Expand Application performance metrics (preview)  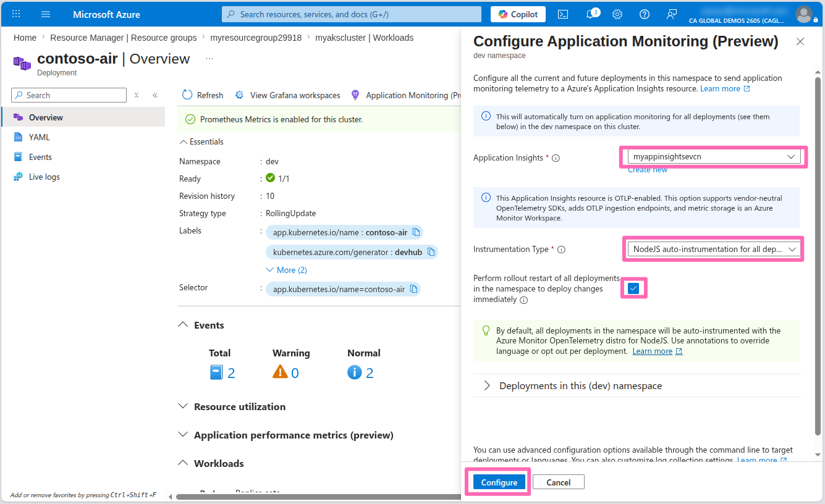286,435
